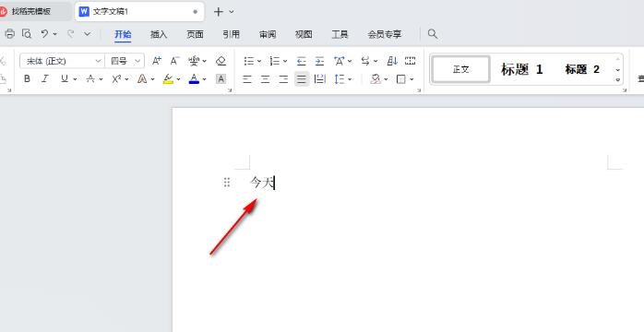Select justify alignment

coord(302,78)
